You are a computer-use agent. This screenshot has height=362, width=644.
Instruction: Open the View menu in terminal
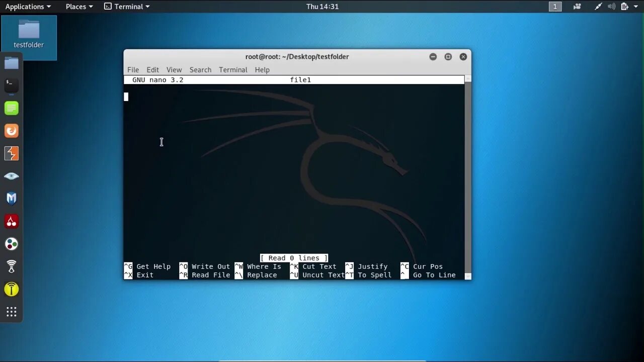click(x=174, y=70)
